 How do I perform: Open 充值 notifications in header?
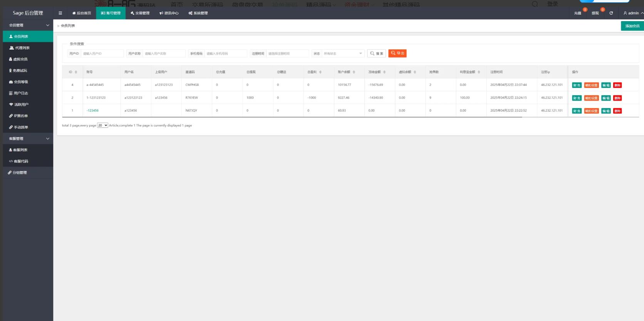pyautogui.click(x=578, y=13)
